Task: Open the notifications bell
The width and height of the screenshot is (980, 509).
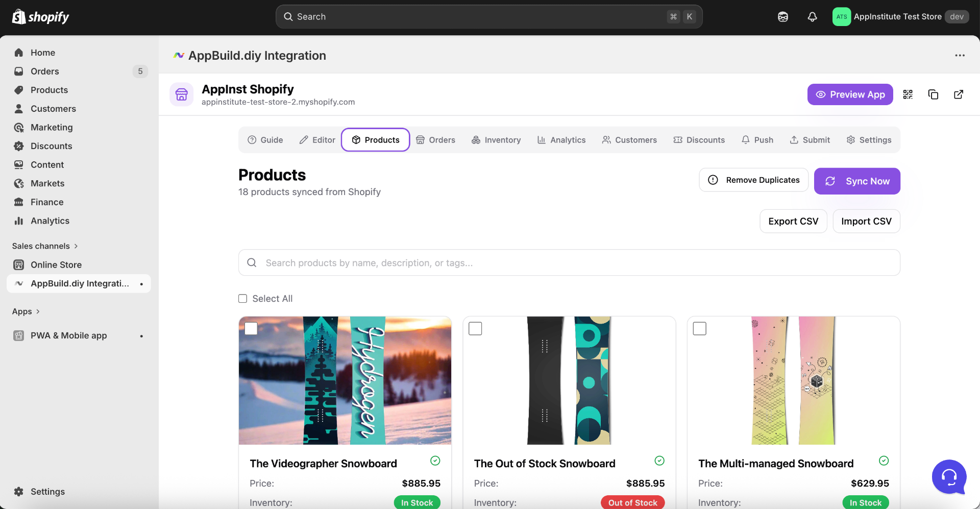Action: click(x=812, y=17)
